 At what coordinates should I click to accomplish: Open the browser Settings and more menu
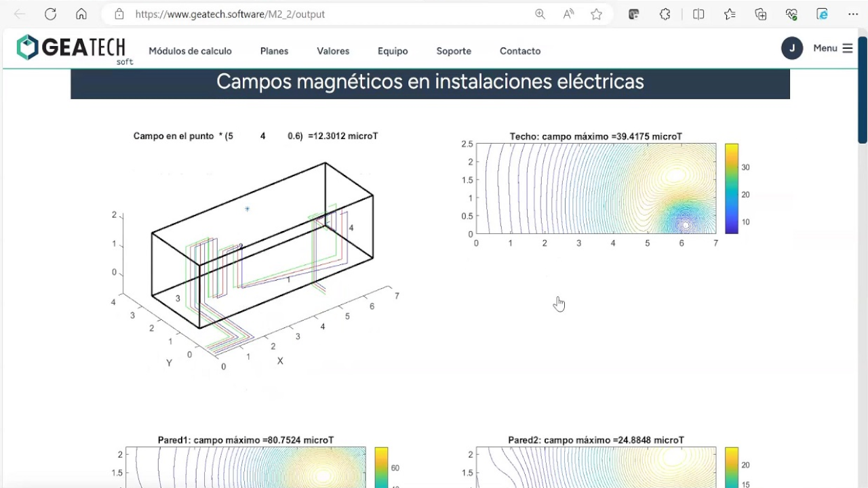853,14
